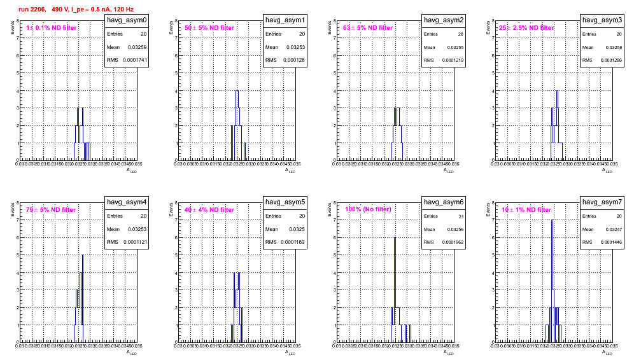
Task: Click the '25± 2.5% ND filter' label
Action: [526, 28]
